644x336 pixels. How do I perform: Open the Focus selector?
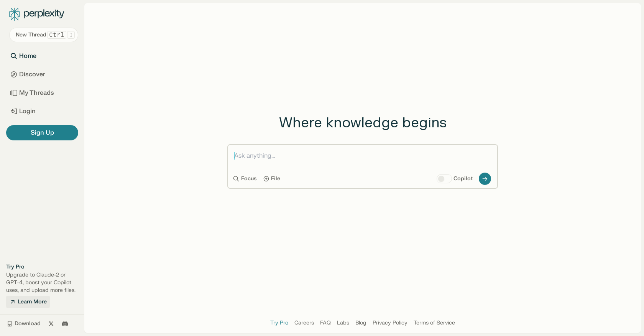(x=245, y=179)
